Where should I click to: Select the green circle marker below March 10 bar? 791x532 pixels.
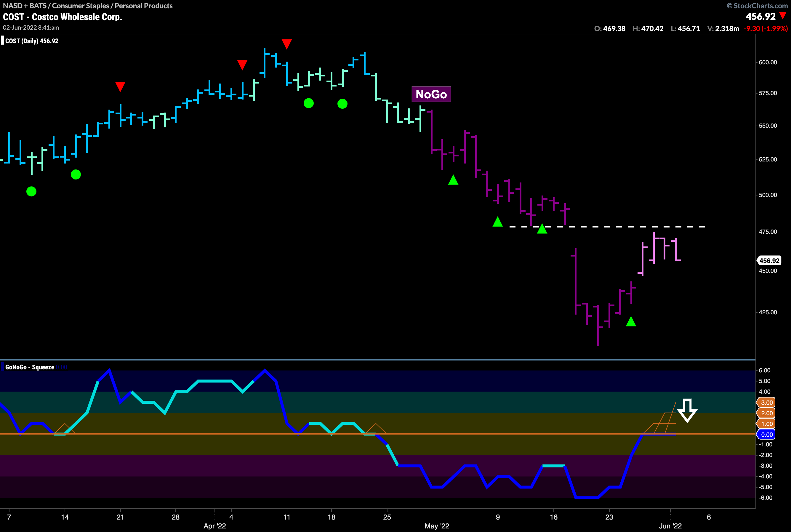pos(31,191)
